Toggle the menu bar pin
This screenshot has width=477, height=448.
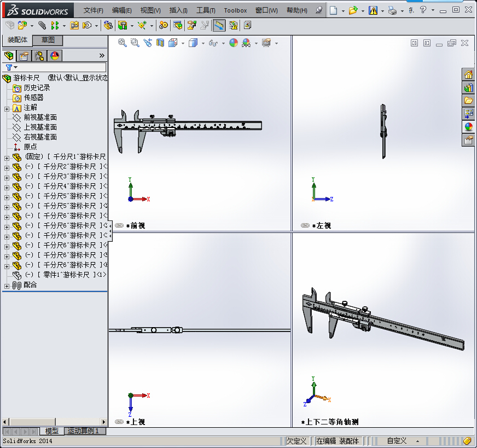coord(318,10)
